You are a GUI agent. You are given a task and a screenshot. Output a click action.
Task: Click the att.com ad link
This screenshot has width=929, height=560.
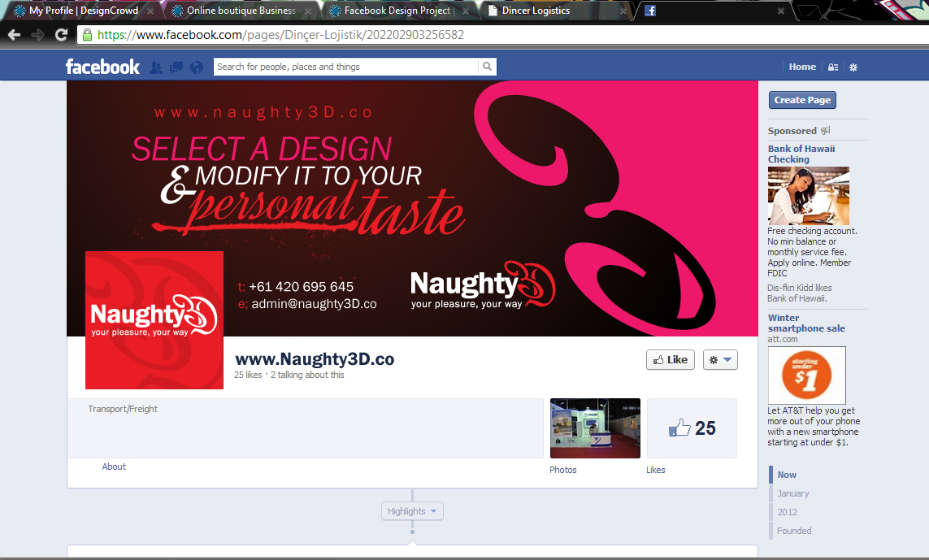point(783,340)
